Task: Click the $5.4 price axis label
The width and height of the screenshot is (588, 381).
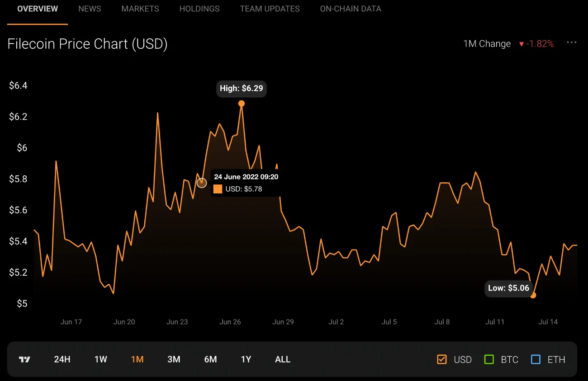Action: (x=19, y=241)
